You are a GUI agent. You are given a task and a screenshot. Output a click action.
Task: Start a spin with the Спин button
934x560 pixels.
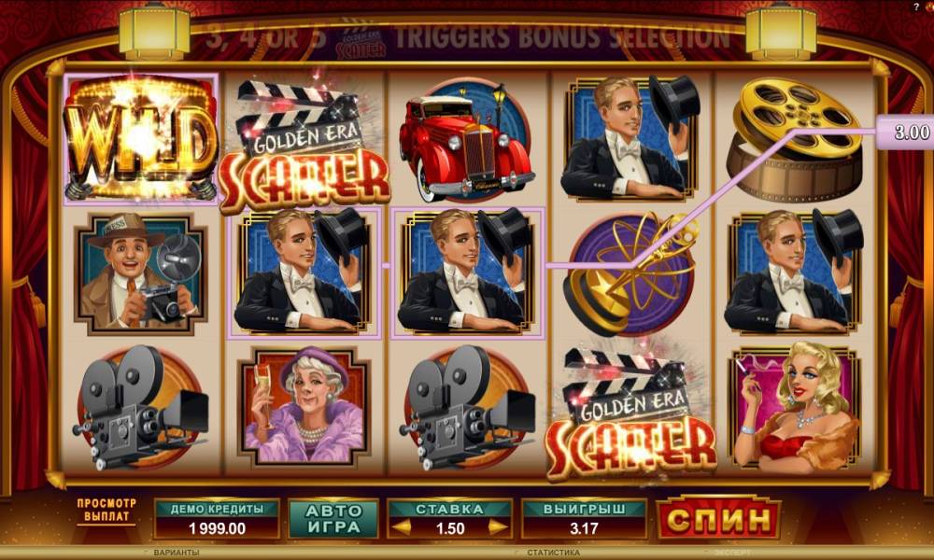click(718, 518)
